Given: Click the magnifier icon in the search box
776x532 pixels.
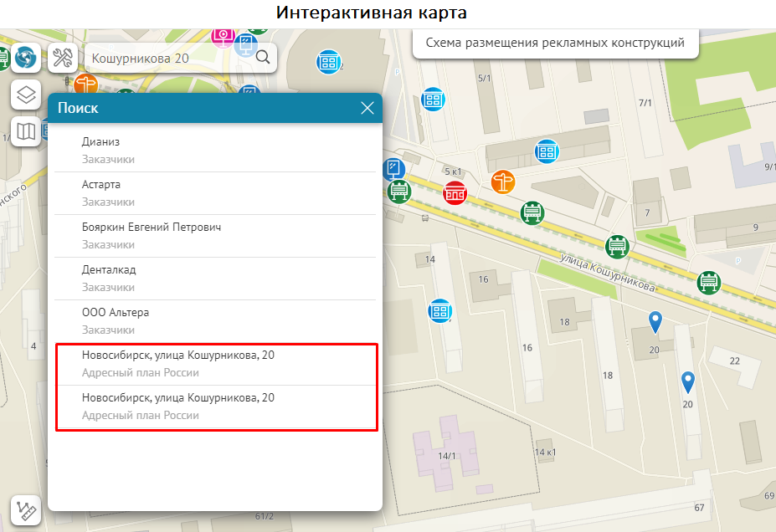Looking at the screenshot, I should point(262,58).
